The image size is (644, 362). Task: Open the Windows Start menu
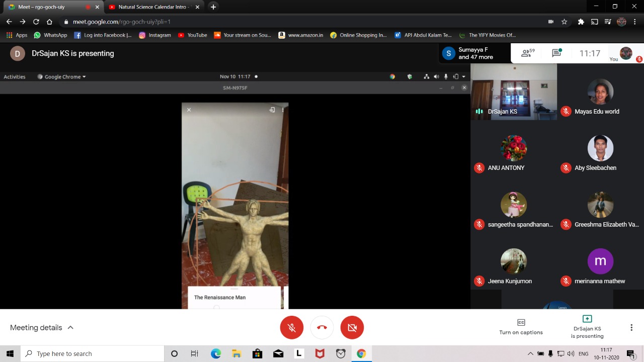(x=10, y=353)
